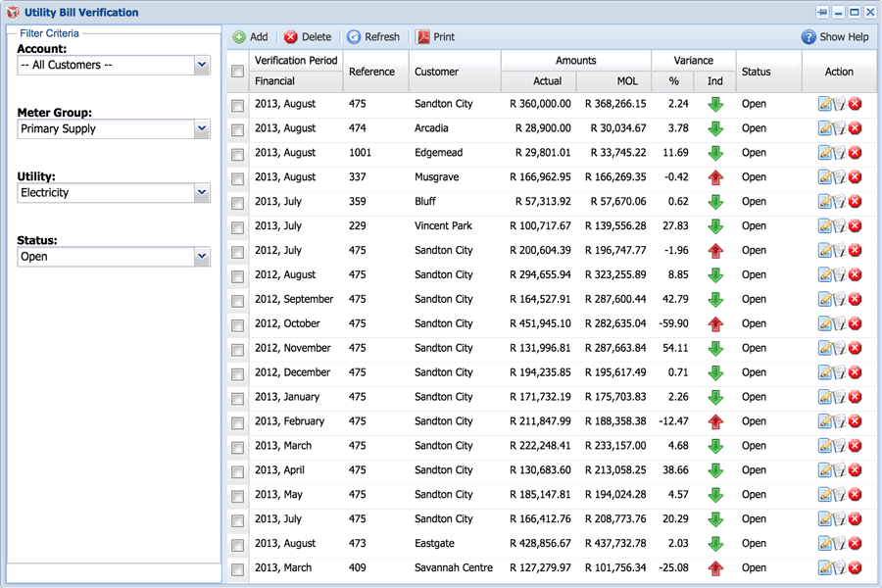Toggle the select-all checkbox in table header
Image resolution: width=882 pixels, height=588 pixels.
tap(237, 71)
